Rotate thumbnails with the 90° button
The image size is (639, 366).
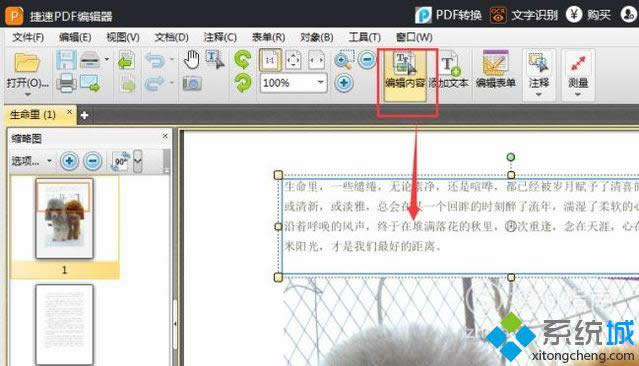(x=120, y=161)
